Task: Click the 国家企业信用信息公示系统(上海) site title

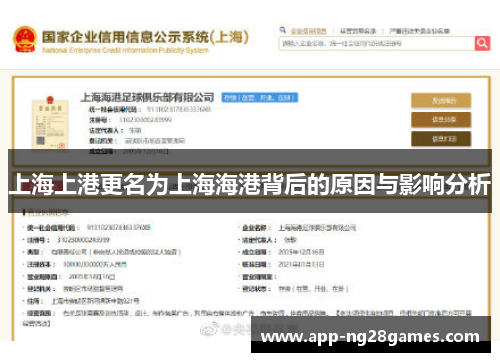Action: [x=145, y=37]
